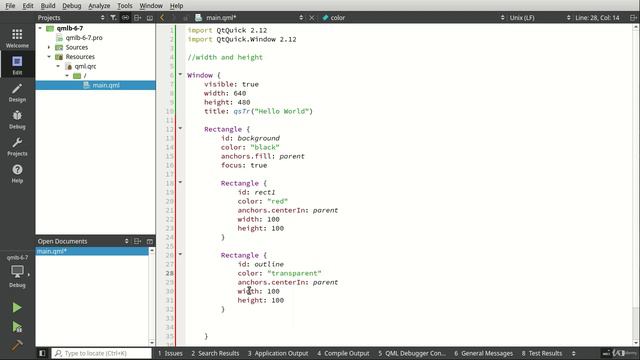The image size is (640, 360).
Task: Collapse the qmlb-6-7 project tree node
Action: click(40, 28)
